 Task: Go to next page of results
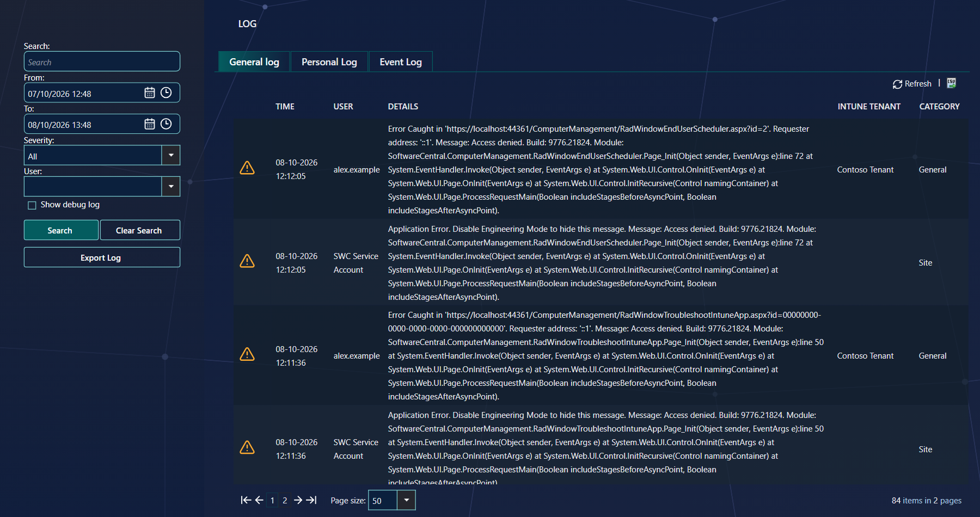point(298,500)
